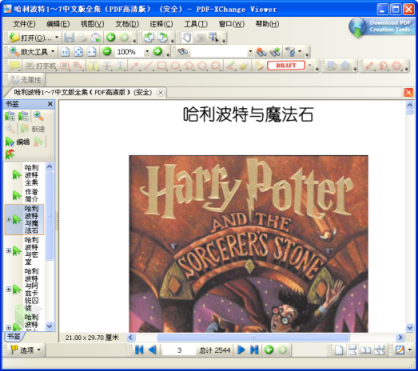Close the 书签 bookmarks panel

(x=50, y=104)
